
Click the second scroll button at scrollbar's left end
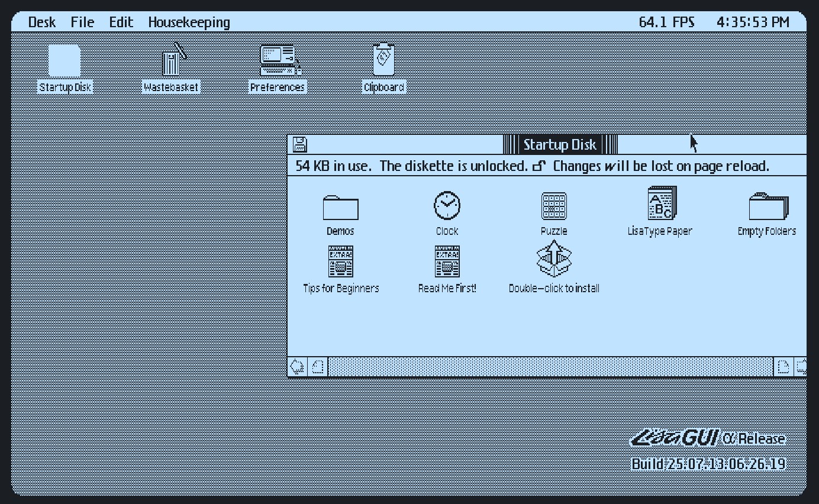[318, 367]
